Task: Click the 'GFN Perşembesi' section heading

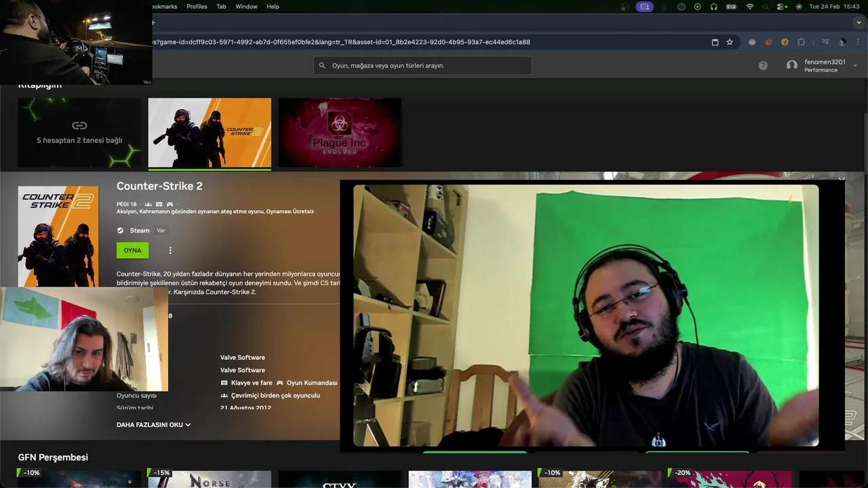Action: [x=53, y=457]
